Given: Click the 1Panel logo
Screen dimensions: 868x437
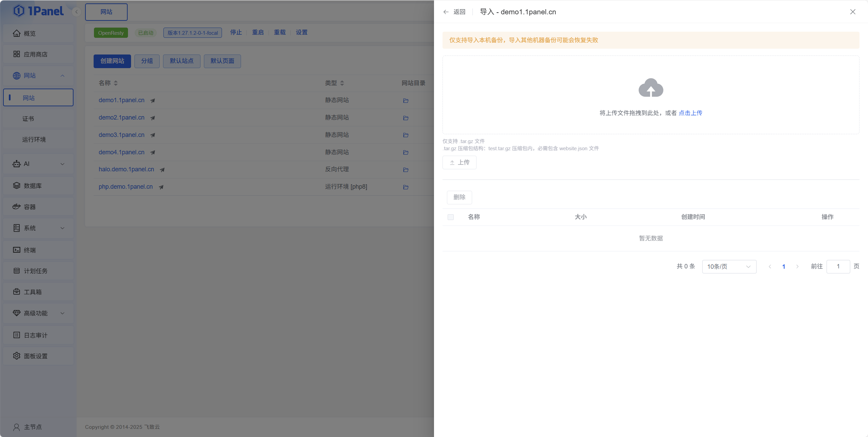Looking at the screenshot, I should pyautogui.click(x=38, y=11).
